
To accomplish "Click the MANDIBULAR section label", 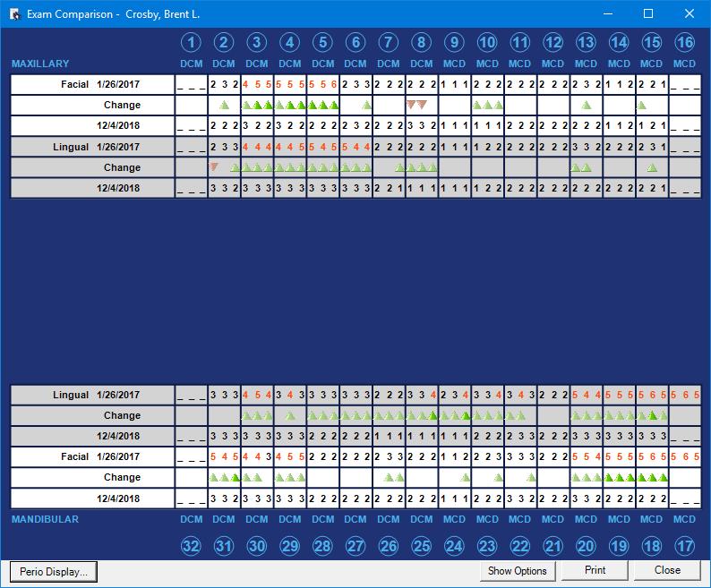I will (45, 519).
